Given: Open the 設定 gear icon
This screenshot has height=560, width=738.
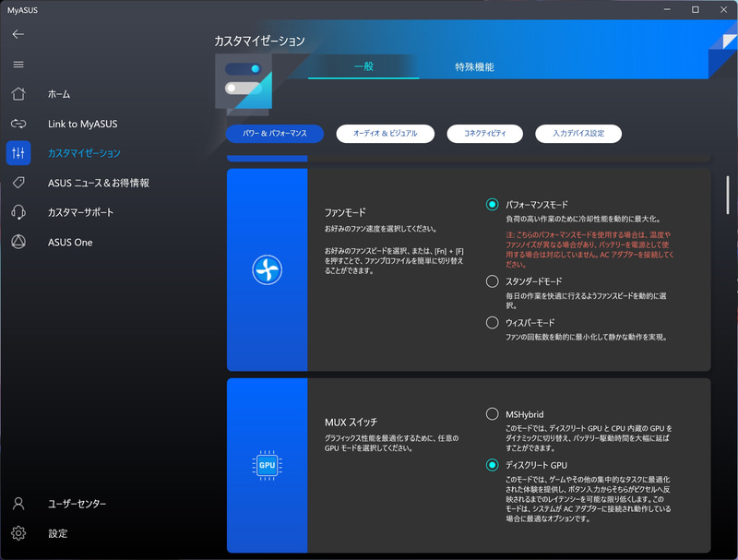Looking at the screenshot, I should (x=18, y=533).
